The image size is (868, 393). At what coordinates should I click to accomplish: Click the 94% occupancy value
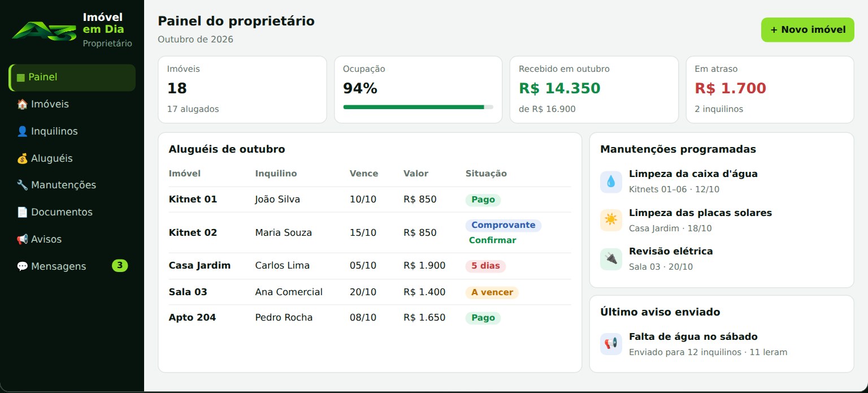click(x=360, y=89)
